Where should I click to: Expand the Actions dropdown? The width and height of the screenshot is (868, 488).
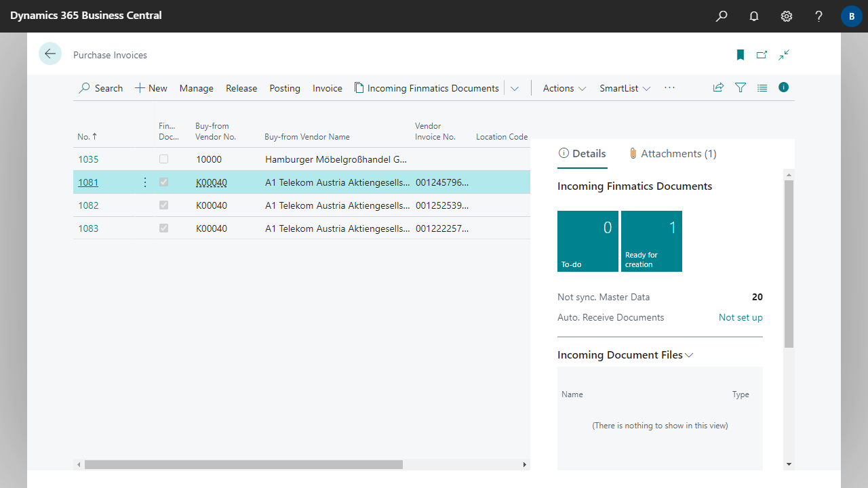pyautogui.click(x=564, y=88)
